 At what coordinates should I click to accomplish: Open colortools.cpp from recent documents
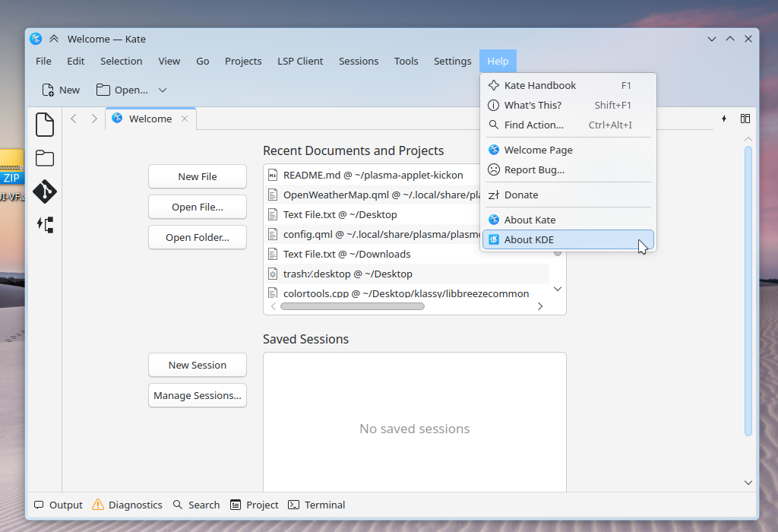coord(407,293)
